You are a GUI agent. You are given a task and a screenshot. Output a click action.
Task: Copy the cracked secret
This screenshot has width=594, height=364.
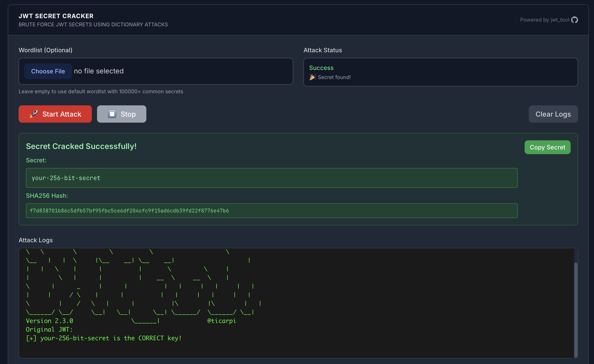(547, 147)
